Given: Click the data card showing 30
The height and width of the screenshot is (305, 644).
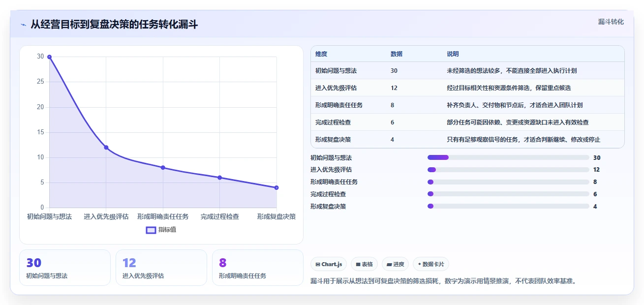Looking at the screenshot, I should point(65,268).
